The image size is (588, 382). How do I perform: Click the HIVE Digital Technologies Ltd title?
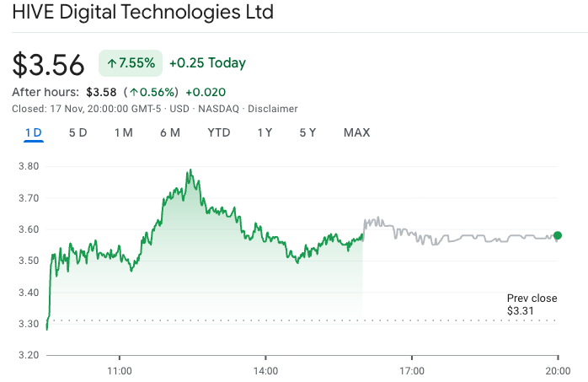point(142,14)
